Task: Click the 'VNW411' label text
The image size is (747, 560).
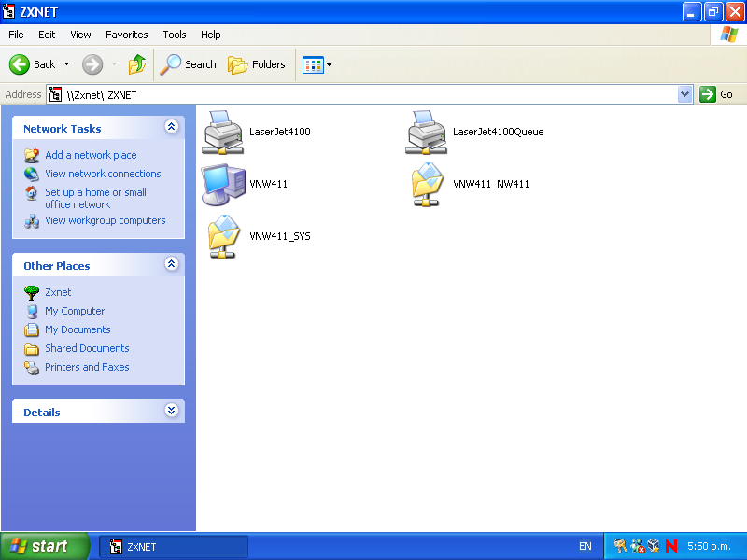Action: pos(269,184)
